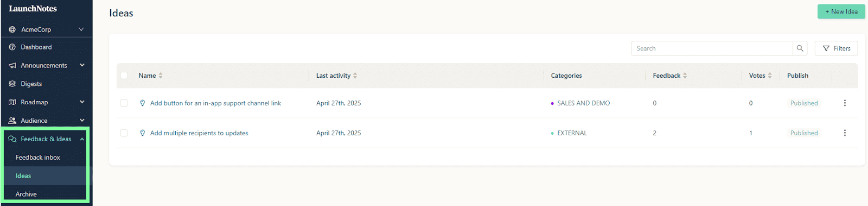Screen dimensions: 868x206
Task: Toggle the select-all header checkbox
Action: (x=124, y=76)
